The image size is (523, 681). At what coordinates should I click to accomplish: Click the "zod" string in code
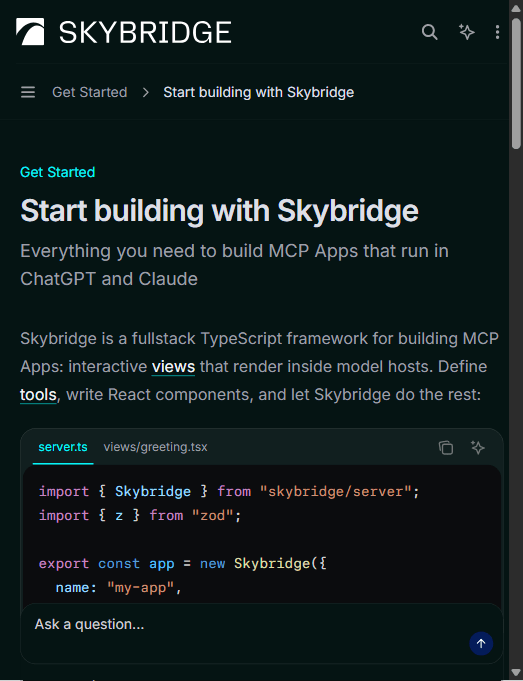pos(212,516)
